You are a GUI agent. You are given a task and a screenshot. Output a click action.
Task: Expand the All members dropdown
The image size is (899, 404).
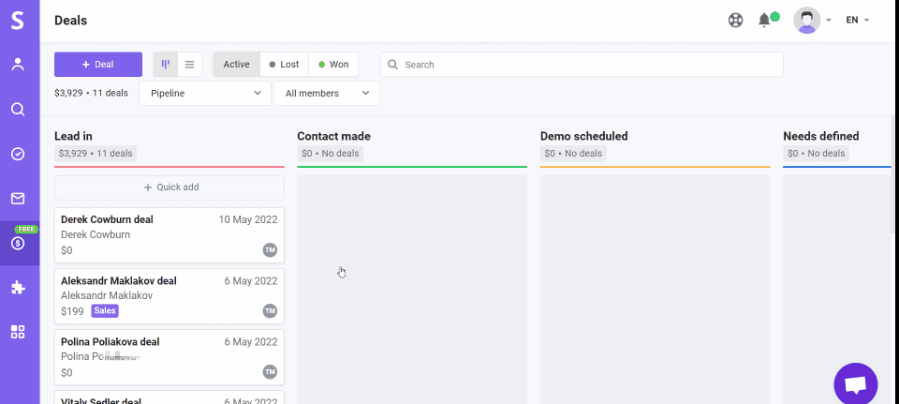click(x=326, y=93)
